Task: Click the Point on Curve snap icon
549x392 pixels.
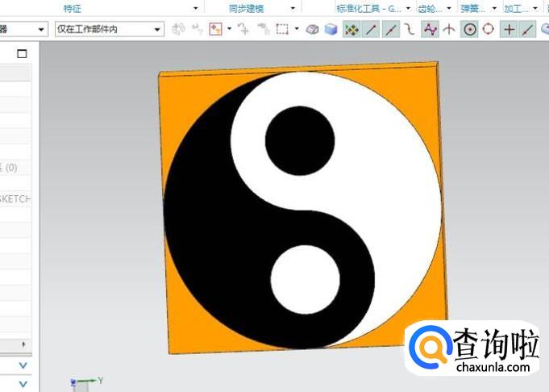Action: coord(528,29)
